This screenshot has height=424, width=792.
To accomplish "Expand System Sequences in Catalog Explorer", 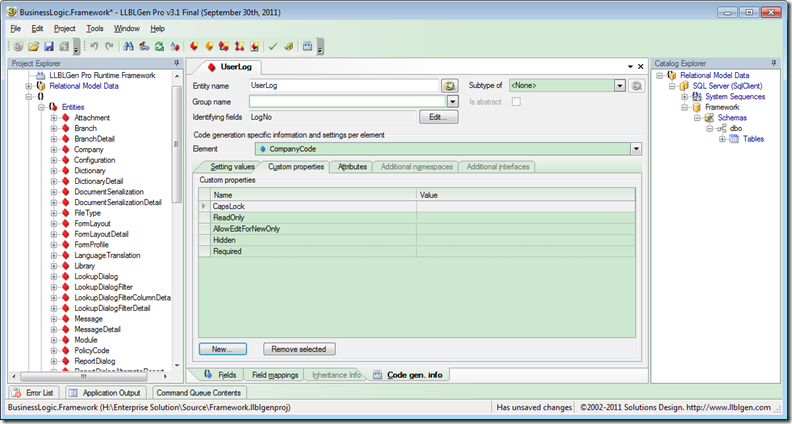I will point(684,97).
